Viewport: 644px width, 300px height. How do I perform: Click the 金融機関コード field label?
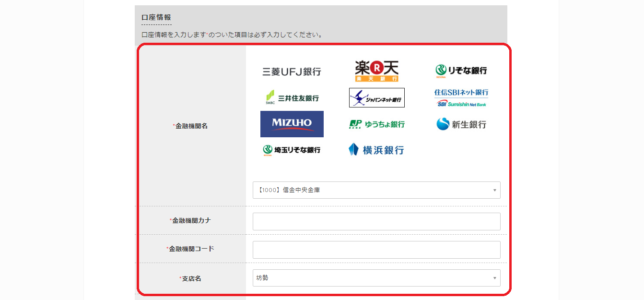click(190, 249)
